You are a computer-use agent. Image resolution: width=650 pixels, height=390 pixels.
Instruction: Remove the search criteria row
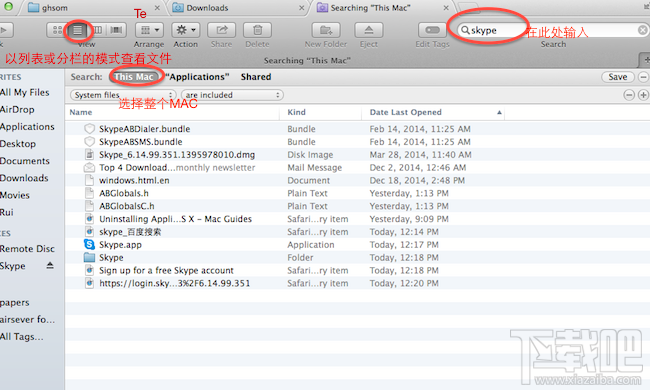[x=629, y=95]
